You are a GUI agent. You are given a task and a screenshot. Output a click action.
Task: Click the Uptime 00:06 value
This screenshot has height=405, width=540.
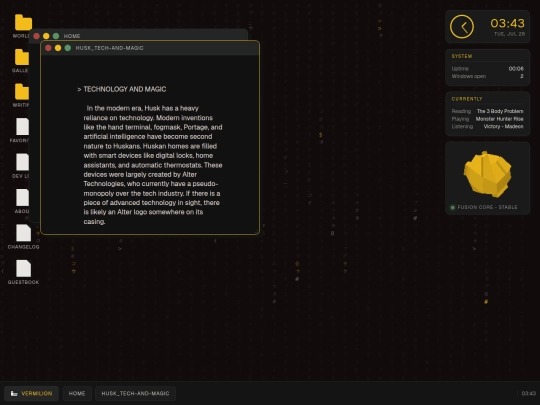coord(516,69)
